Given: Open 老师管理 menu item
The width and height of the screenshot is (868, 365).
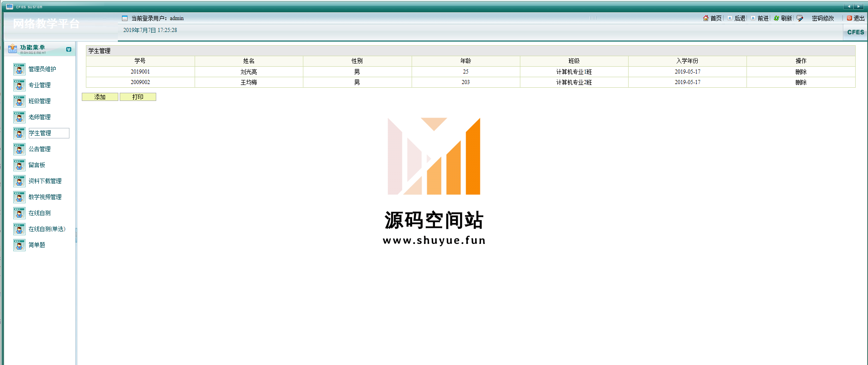Looking at the screenshot, I should [x=40, y=117].
